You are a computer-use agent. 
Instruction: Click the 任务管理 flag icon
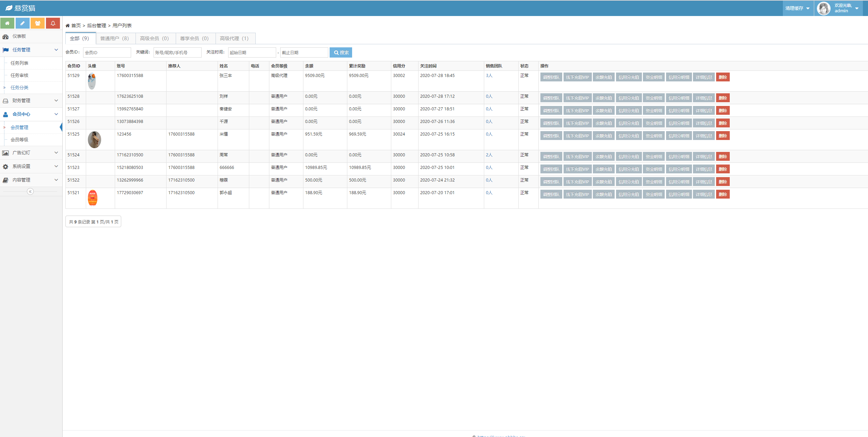click(x=5, y=50)
